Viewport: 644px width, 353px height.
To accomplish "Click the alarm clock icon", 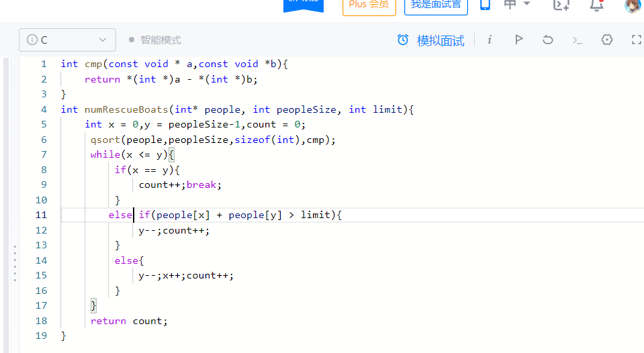I will 403,40.
